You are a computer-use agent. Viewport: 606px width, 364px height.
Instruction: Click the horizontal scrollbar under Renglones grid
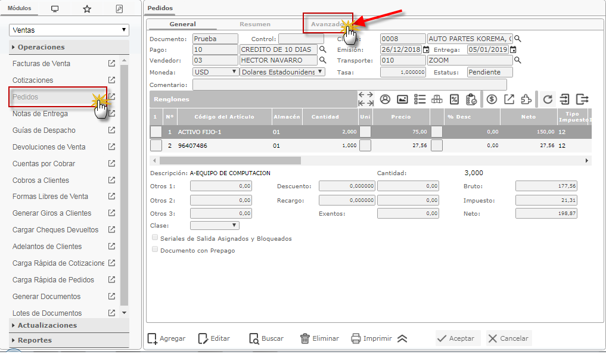230,160
